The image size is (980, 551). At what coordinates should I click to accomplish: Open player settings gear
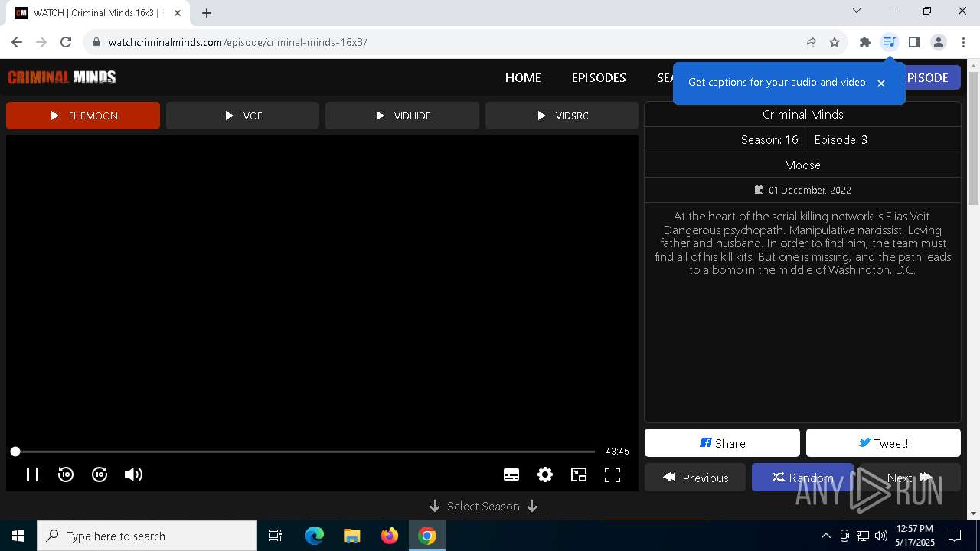(545, 474)
